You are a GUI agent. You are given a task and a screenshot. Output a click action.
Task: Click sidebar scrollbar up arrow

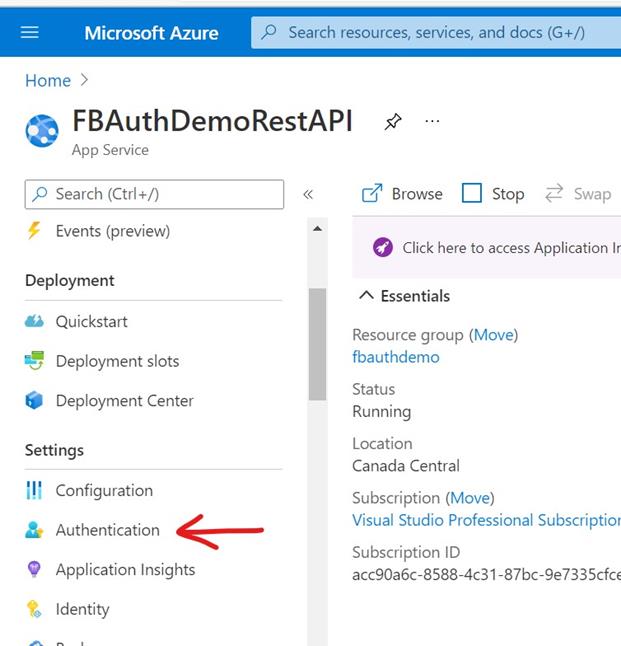(x=317, y=229)
